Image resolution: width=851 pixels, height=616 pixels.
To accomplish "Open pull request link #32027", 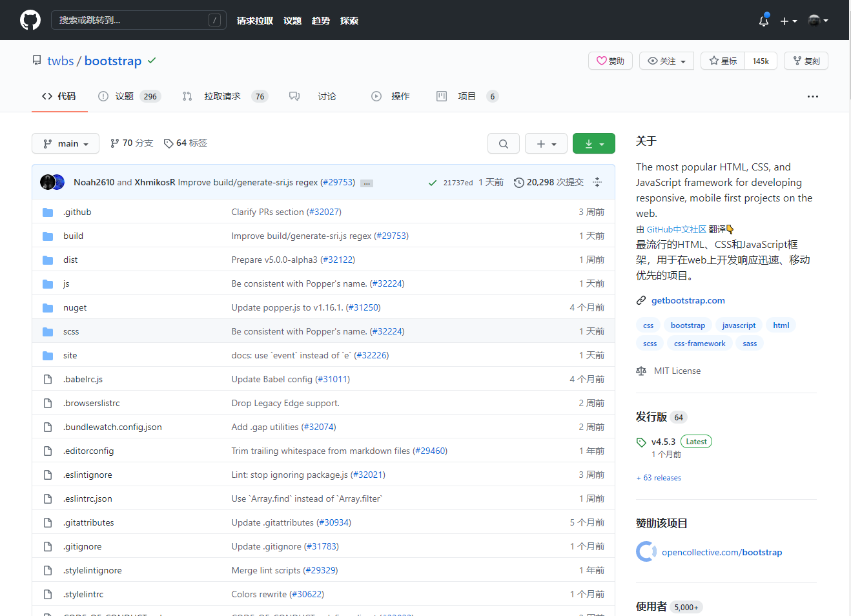I will click(323, 212).
